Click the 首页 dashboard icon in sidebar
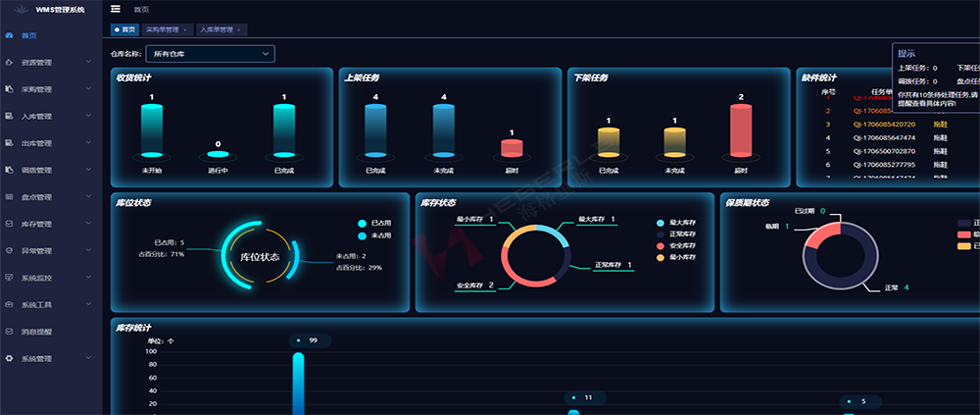The width and height of the screenshot is (980, 415). (9, 35)
